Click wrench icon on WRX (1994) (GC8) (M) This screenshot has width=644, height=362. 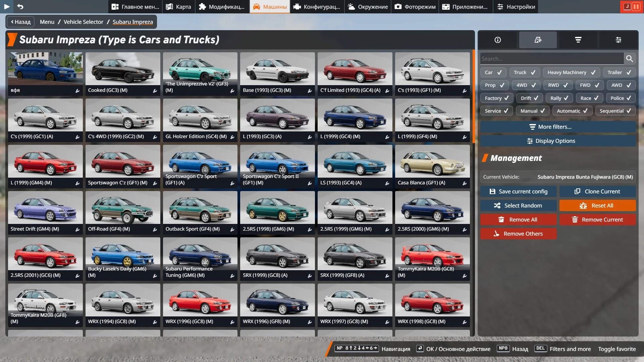(x=155, y=322)
